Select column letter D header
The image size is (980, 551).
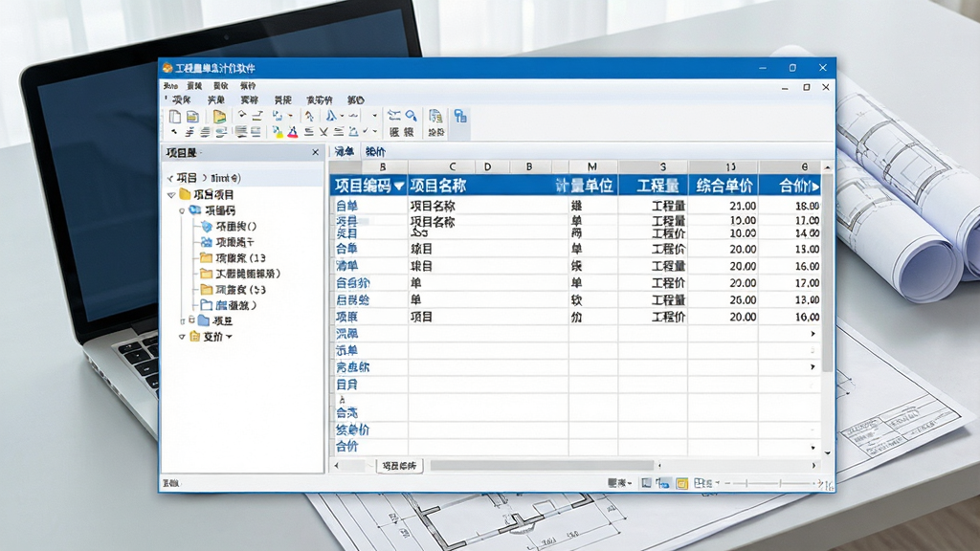[487, 166]
